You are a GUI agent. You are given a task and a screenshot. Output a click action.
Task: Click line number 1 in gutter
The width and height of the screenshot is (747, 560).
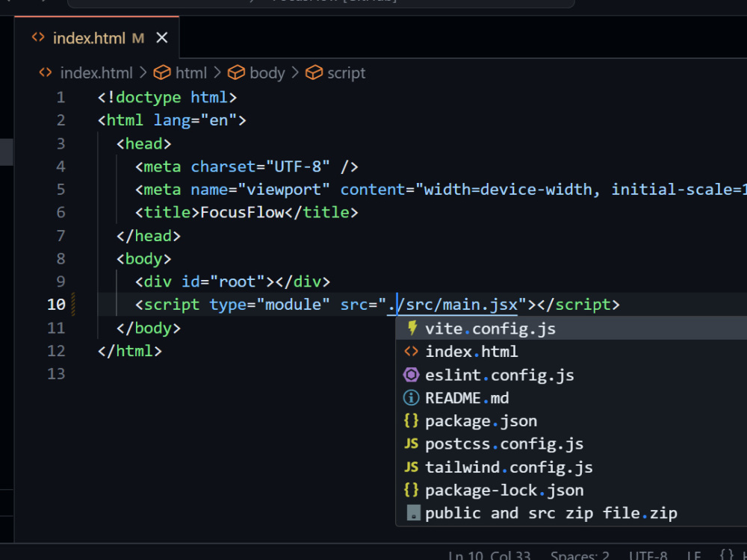click(61, 97)
